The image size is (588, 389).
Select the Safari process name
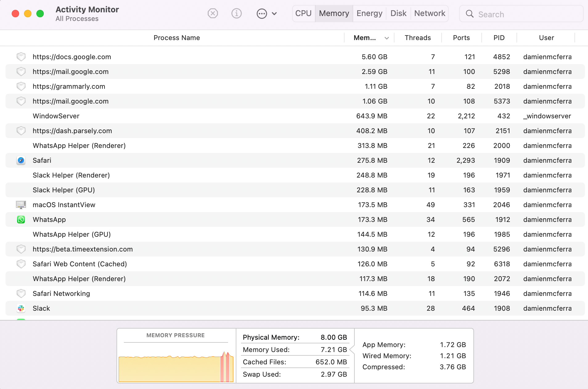pyautogui.click(x=42, y=160)
